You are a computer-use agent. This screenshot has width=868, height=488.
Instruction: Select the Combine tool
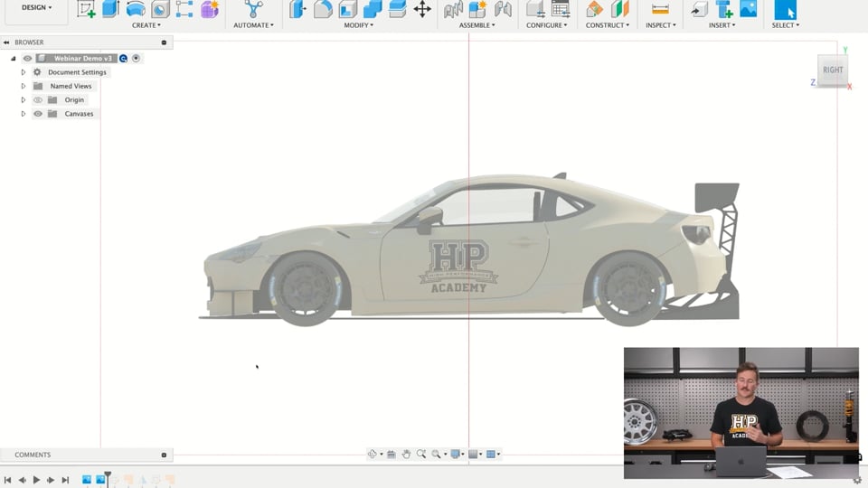[x=373, y=9]
